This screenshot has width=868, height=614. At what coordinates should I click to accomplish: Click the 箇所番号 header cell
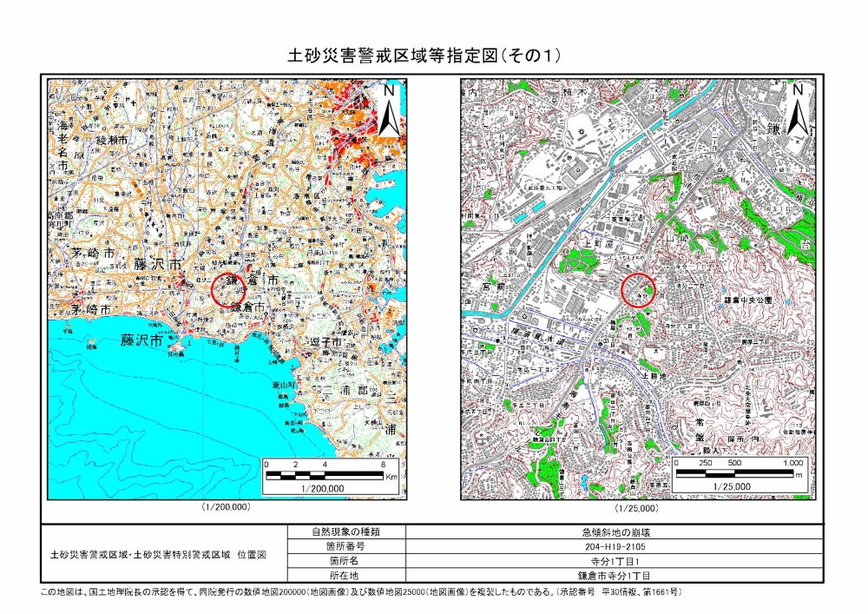(x=333, y=546)
